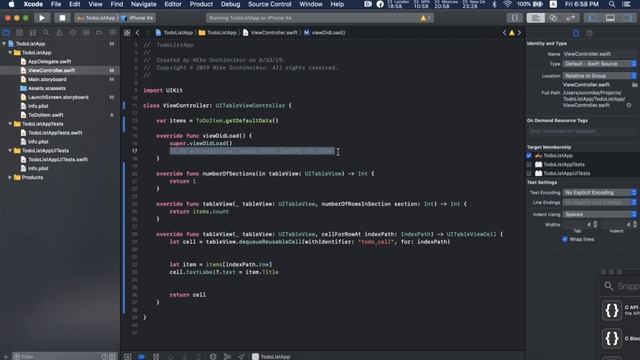Collapse the TodoListAppTests folder
The width and height of the screenshot is (640, 360).
pos(10,124)
